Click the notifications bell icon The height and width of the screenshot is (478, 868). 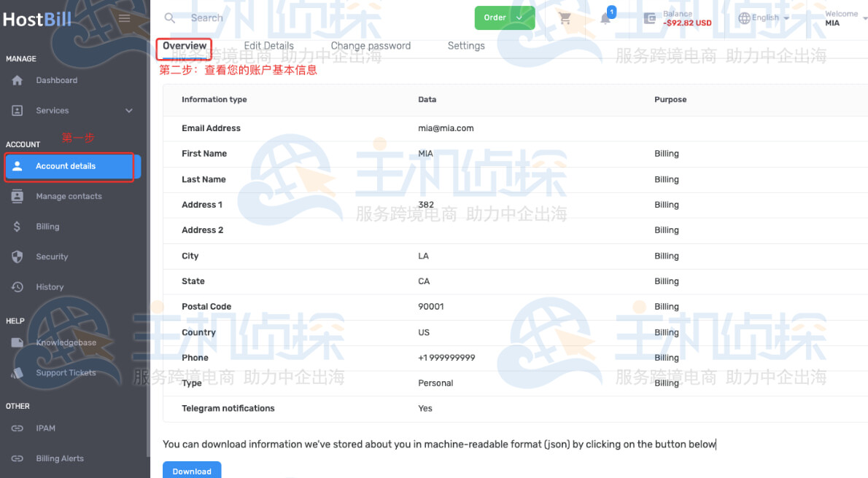605,17
